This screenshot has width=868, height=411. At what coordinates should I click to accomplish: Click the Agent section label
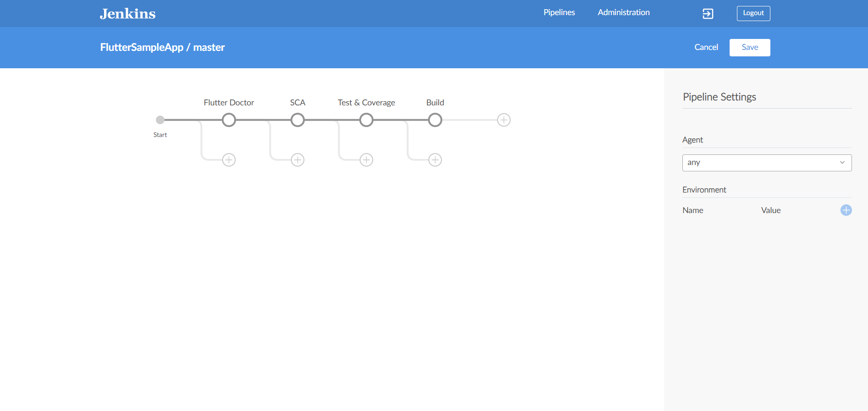click(x=692, y=140)
